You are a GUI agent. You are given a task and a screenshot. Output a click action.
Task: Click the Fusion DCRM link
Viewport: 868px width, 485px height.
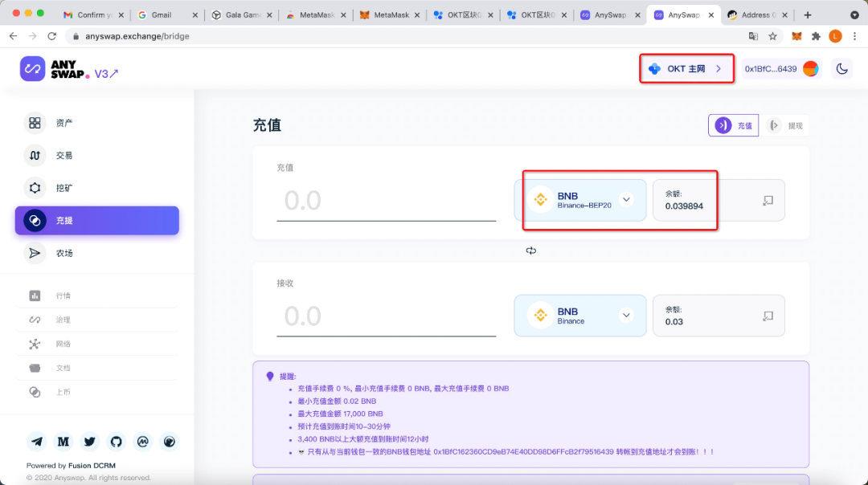pyautogui.click(x=92, y=466)
